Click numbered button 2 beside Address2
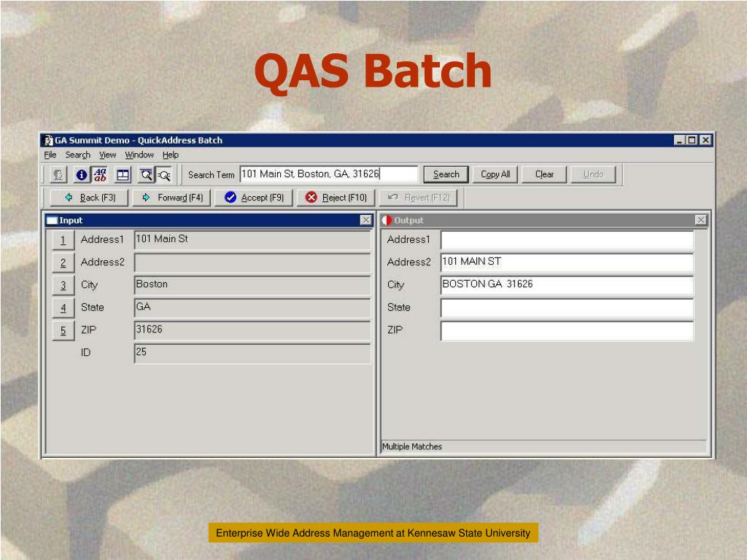This screenshot has height=560, width=747. [x=63, y=262]
